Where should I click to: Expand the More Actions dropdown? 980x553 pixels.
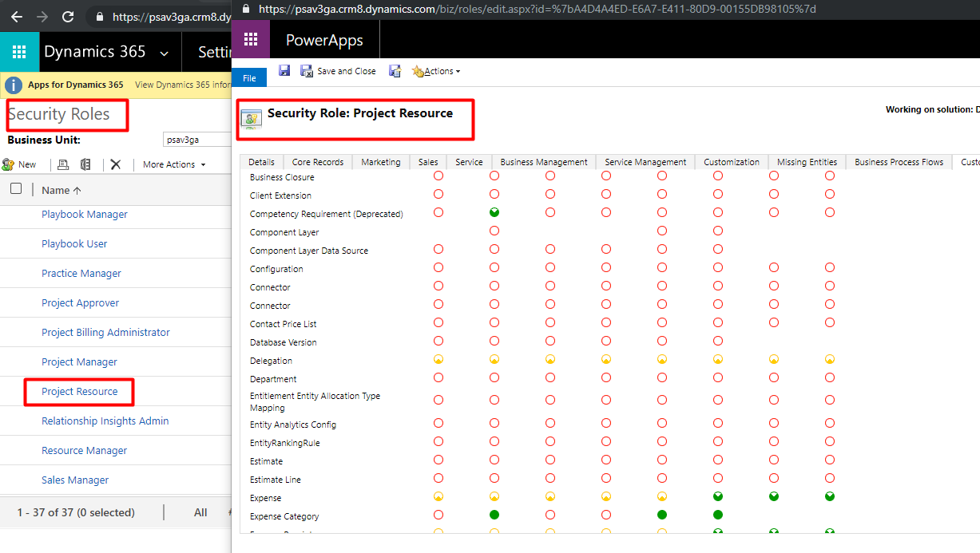(x=174, y=164)
